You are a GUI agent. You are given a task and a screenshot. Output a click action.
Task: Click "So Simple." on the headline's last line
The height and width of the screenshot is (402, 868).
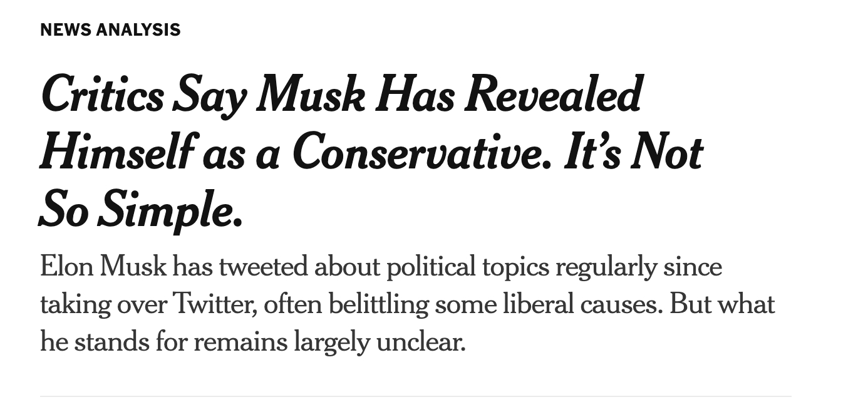pos(140,210)
